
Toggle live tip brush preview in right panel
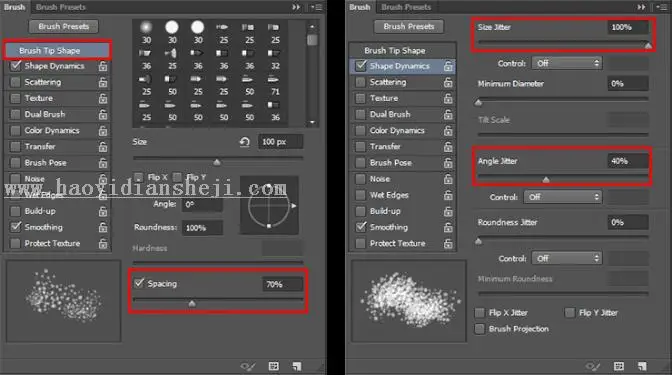click(x=593, y=366)
